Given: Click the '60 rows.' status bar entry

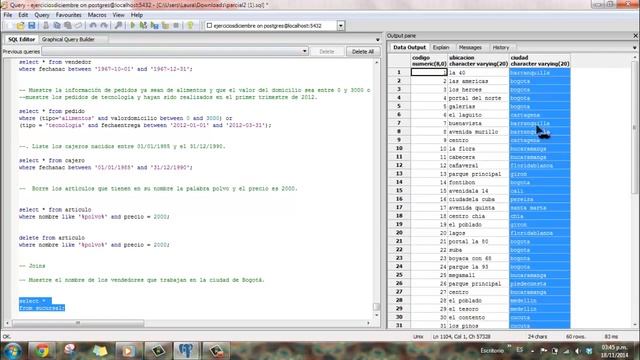Looking at the screenshot, I should (x=576, y=337).
